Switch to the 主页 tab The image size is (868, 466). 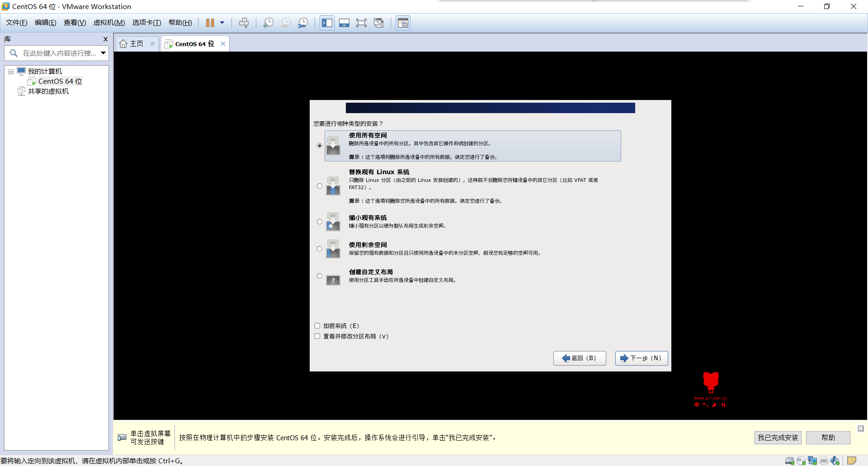pos(137,44)
